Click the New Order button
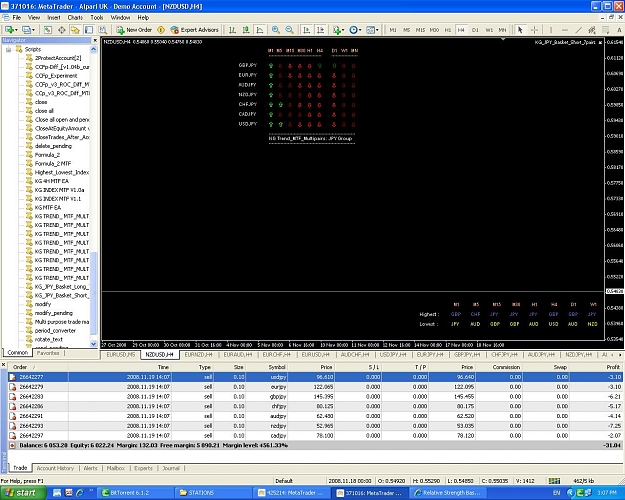 134,30
